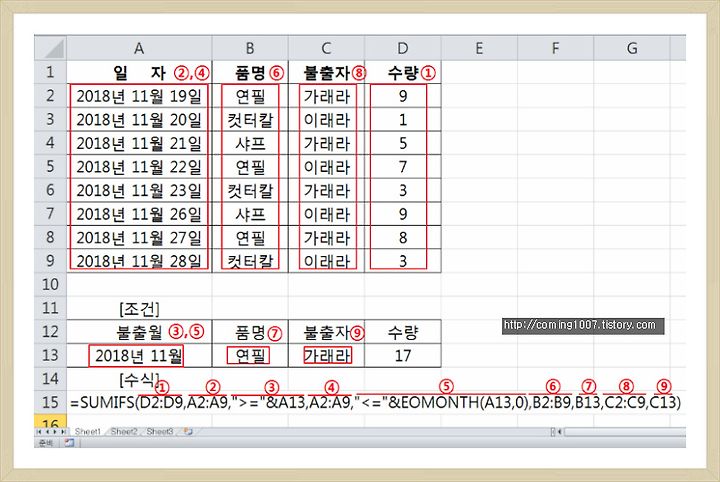
Task: Select the [조건] label in cell A11
Action: pos(139,308)
